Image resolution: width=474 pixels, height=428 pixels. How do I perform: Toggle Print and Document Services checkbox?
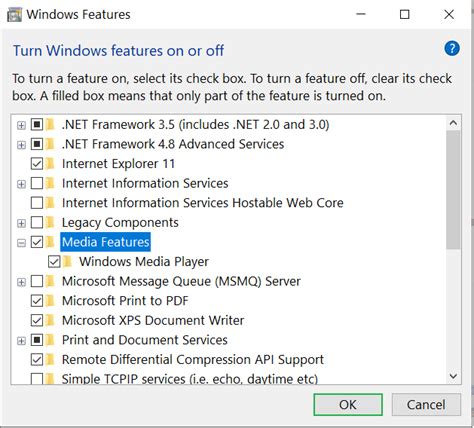click(x=37, y=340)
